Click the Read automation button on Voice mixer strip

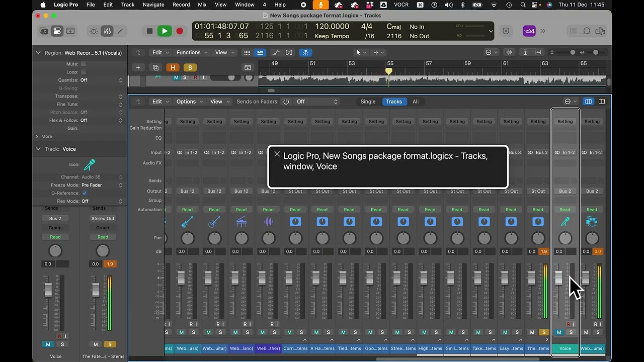pos(565,210)
